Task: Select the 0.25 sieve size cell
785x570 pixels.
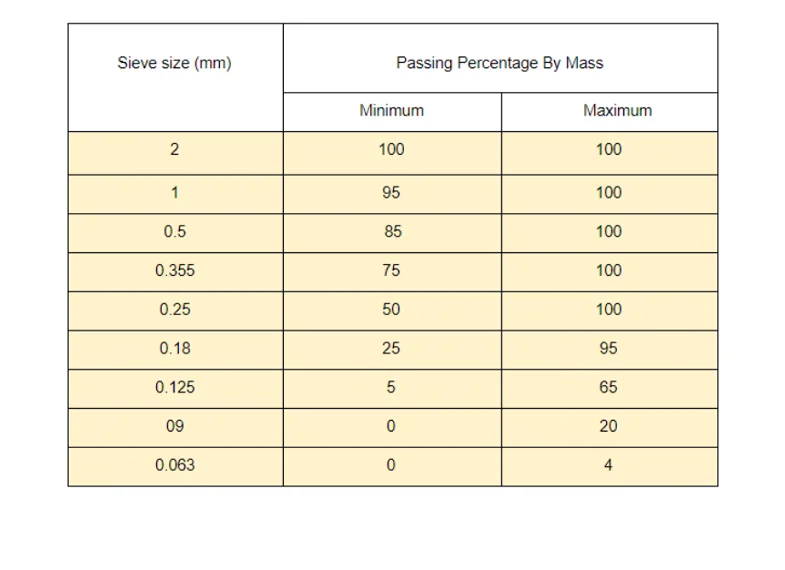Action: (176, 311)
